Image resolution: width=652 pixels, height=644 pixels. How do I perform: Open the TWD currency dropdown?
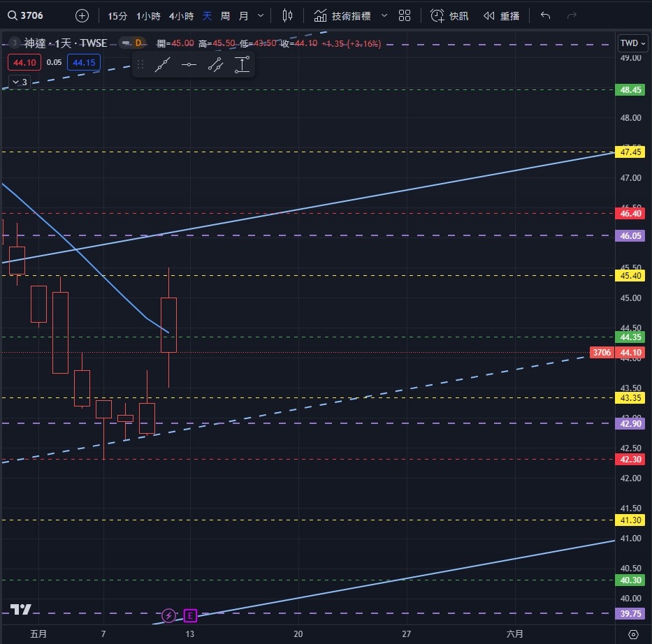(x=632, y=43)
